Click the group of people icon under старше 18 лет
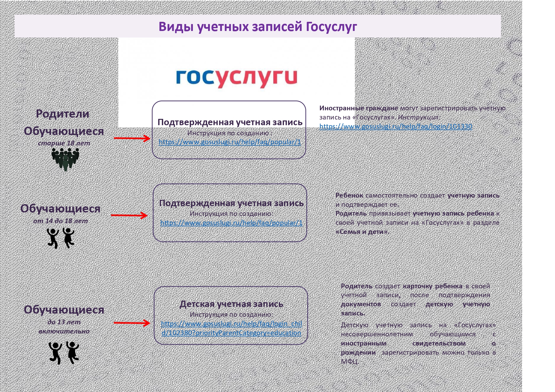Image resolution: width=555 pixels, height=392 pixels. pos(65,160)
